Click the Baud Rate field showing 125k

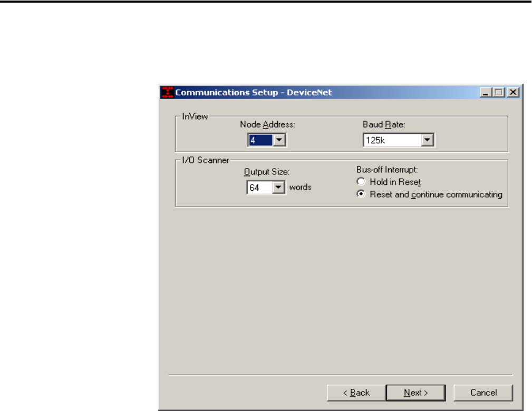tap(393, 140)
